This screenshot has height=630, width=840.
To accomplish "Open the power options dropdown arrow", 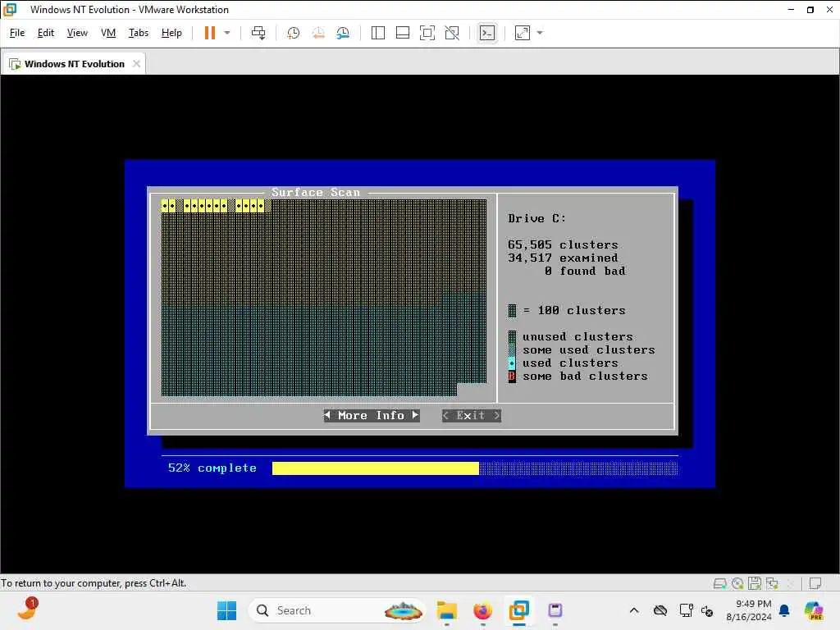I will pyautogui.click(x=227, y=33).
